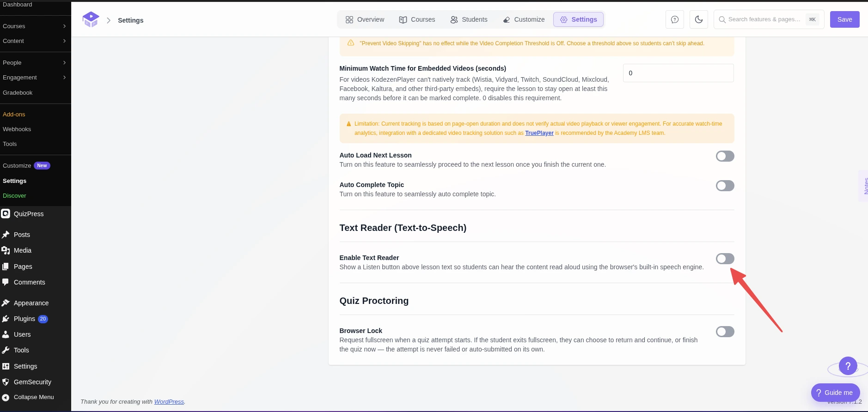This screenshot has height=412, width=868.
Task: Go to the Customize tab in top nav
Action: click(524, 19)
